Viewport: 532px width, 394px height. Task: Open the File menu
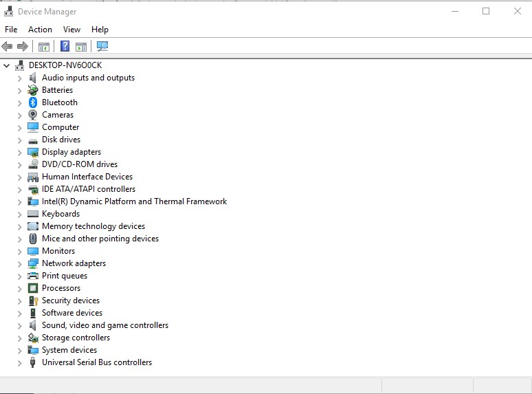[11, 30]
